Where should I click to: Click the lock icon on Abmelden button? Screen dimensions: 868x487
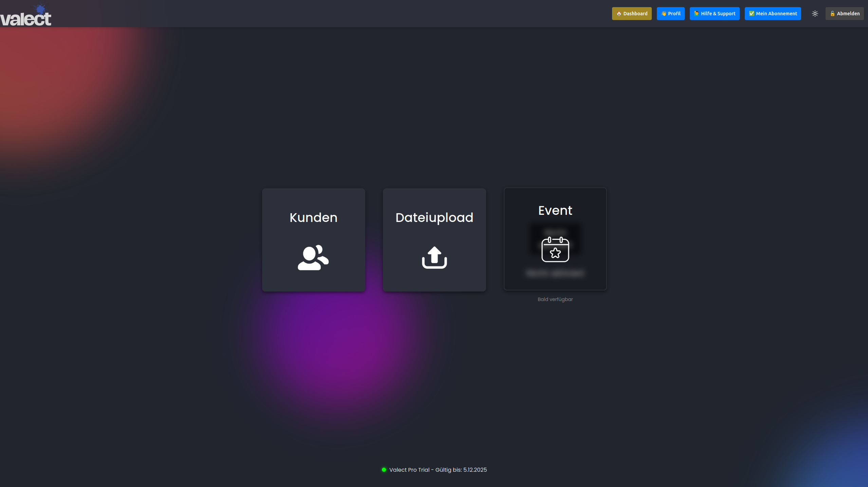(x=833, y=14)
